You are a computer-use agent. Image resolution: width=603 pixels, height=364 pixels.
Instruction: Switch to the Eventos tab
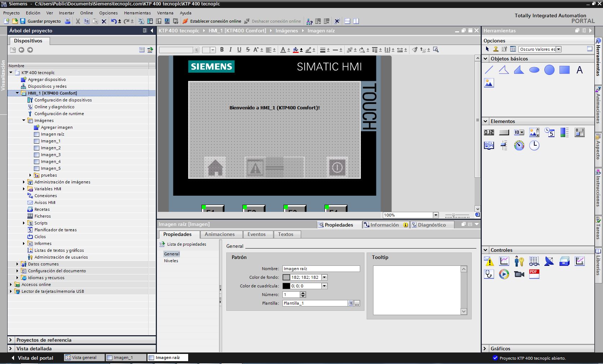(x=257, y=234)
